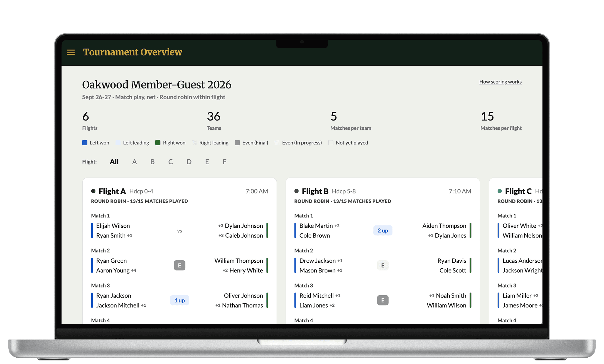Select player William Thompson
Image resolution: width=604 pixels, height=364 pixels.
tap(239, 261)
